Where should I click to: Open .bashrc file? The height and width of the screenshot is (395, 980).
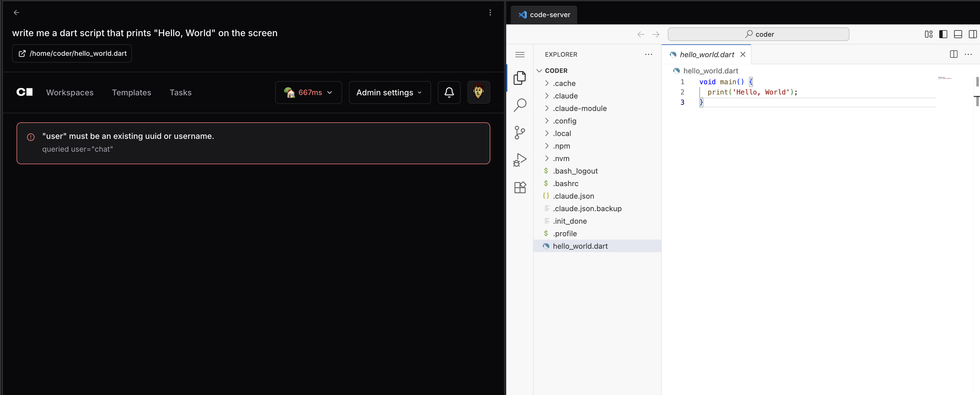tap(597, 184)
